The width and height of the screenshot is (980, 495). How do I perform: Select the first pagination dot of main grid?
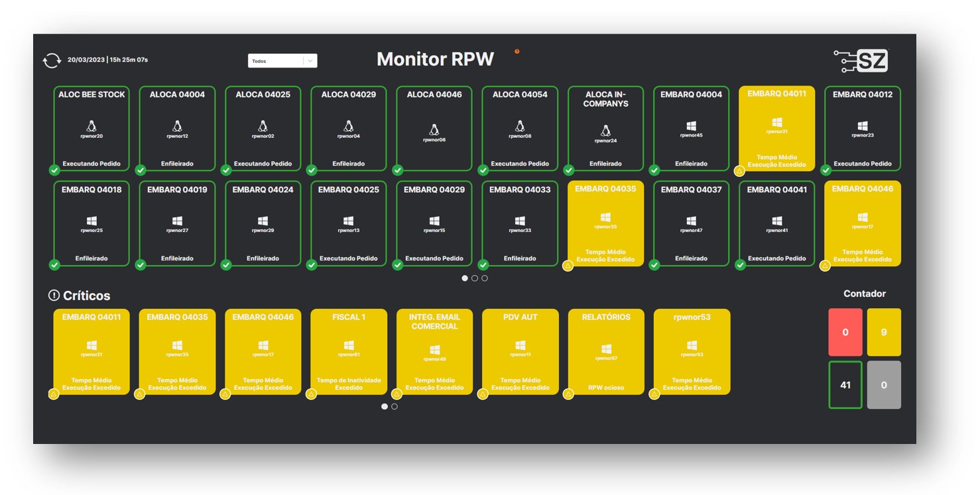click(x=465, y=278)
